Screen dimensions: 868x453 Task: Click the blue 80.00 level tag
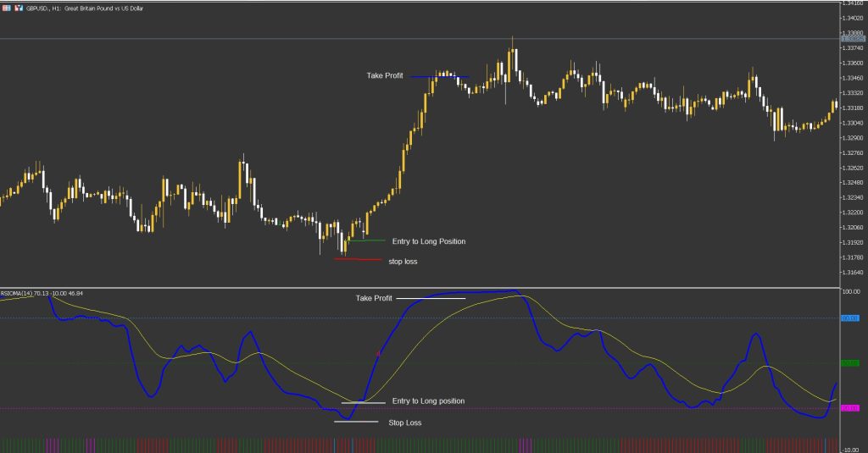point(850,318)
